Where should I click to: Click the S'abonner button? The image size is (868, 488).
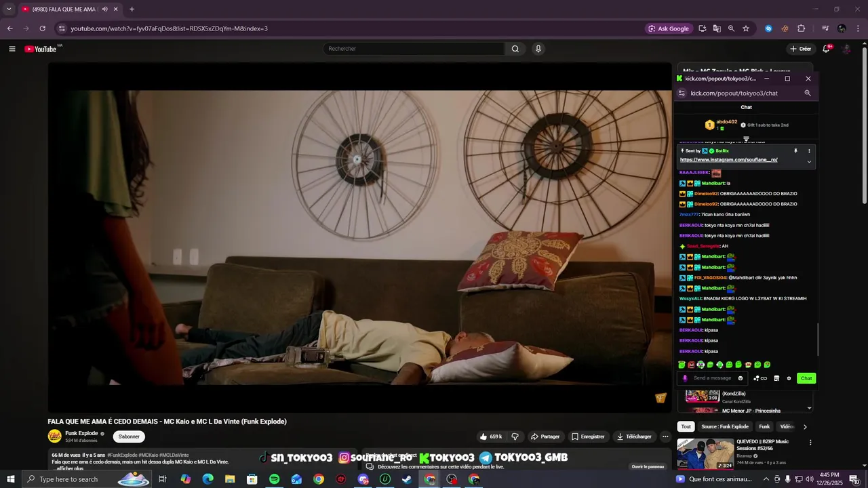(129, 436)
